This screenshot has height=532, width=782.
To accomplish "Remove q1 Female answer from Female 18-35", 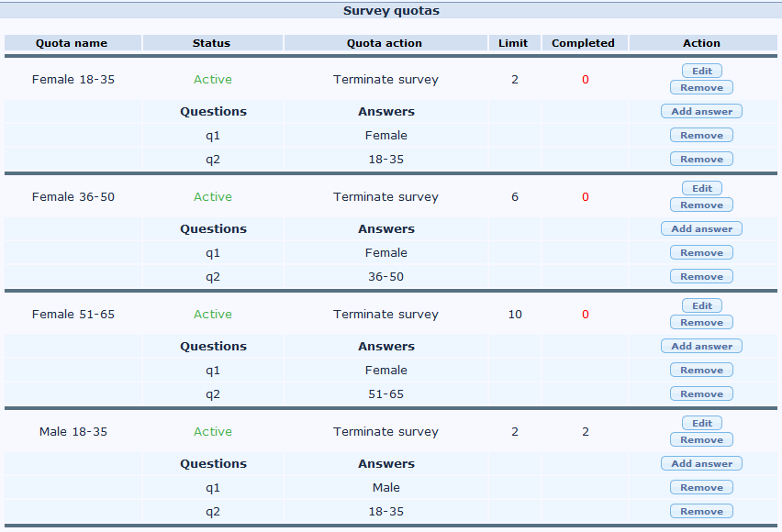I will pos(701,136).
